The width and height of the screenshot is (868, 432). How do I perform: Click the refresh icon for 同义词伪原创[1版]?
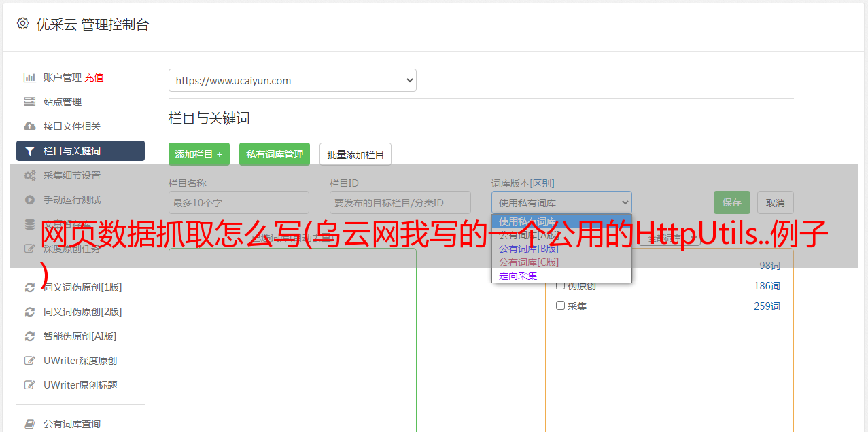pos(30,287)
